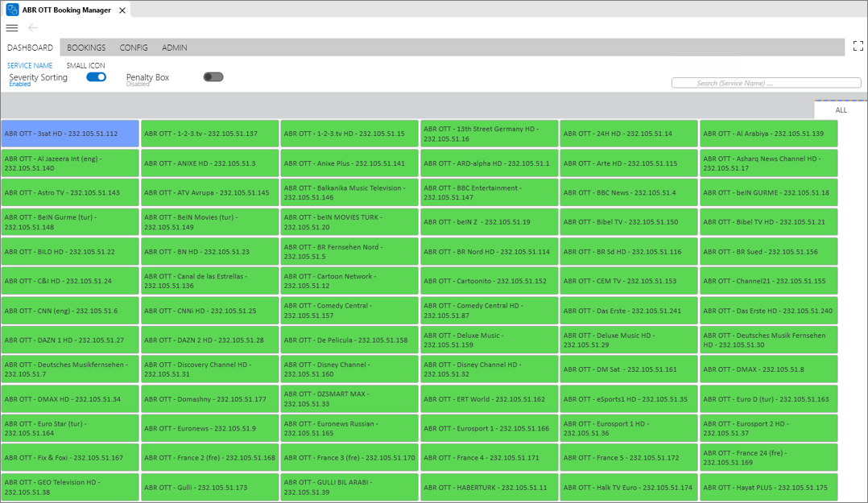This screenshot has width=868, height=503.
Task: Click the Discovery Channel HD tile
Action: pyautogui.click(x=210, y=369)
